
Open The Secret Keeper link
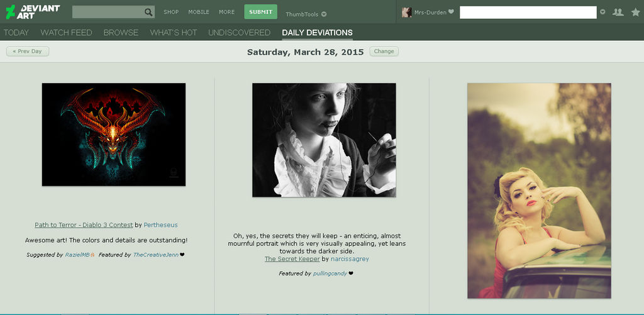pyautogui.click(x=292, y=259)
